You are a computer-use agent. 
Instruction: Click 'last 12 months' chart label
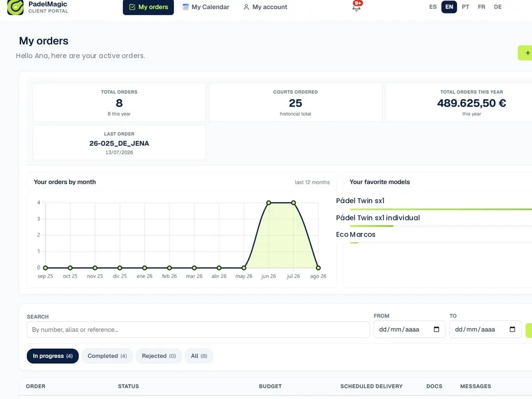click(312, 182)
